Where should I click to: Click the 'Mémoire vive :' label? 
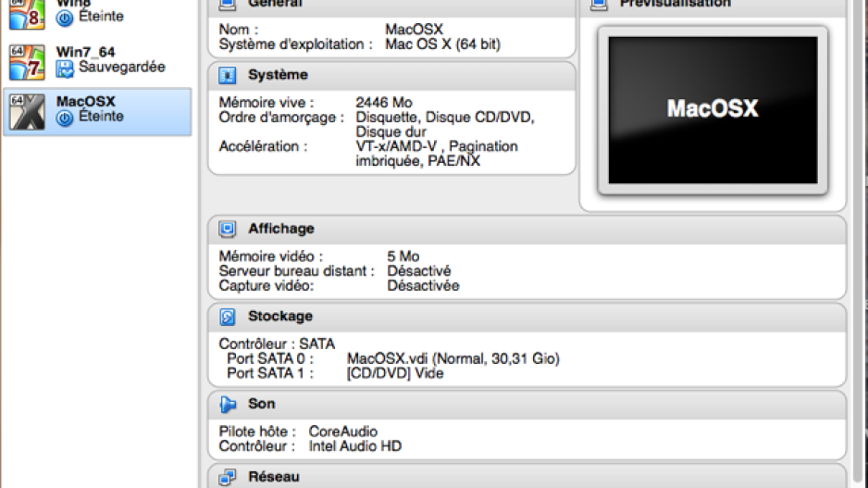click(267, 103)
